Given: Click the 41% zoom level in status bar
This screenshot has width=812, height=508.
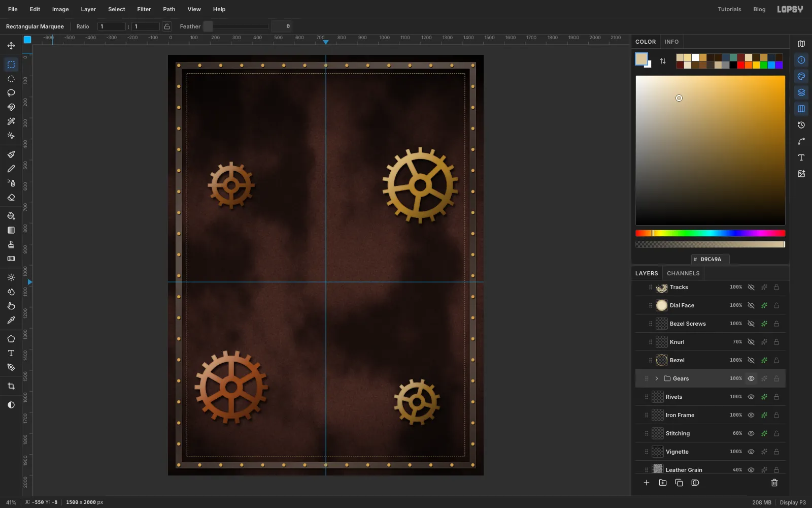Looking at the screenshot, I should pos(11,502).
